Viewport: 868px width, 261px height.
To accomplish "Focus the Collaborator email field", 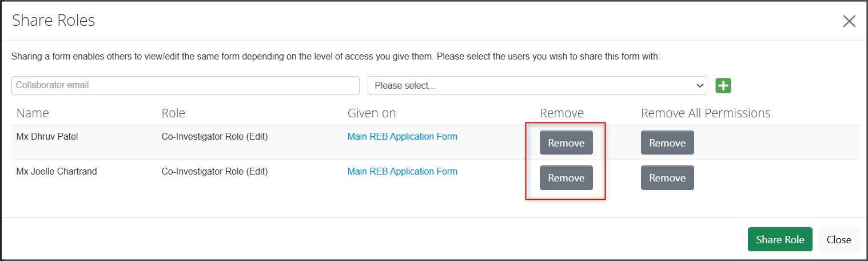I will [185, 85].
